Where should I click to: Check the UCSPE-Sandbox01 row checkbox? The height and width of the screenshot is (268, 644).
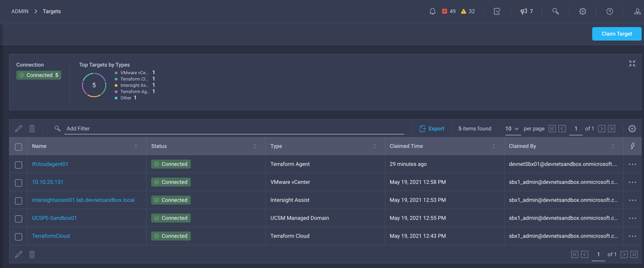tap(18, 218)
